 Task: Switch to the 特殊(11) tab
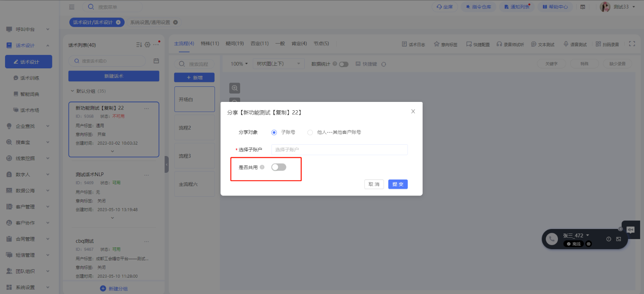209,44
